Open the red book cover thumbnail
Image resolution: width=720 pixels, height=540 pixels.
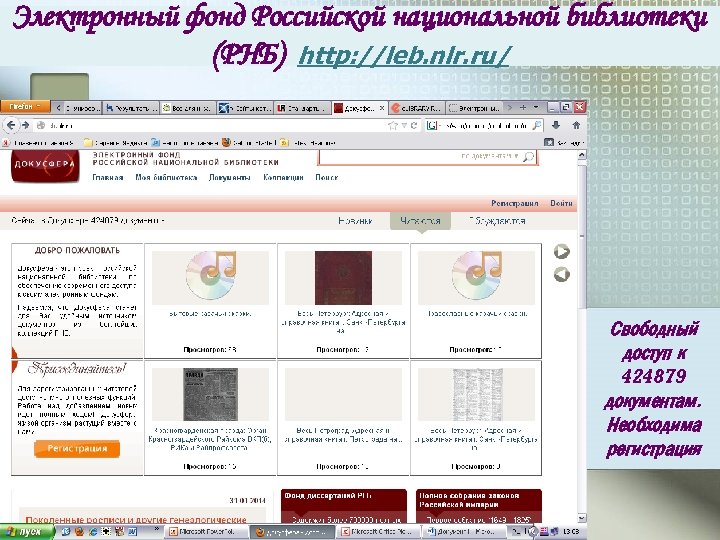(x=343, y=278)
